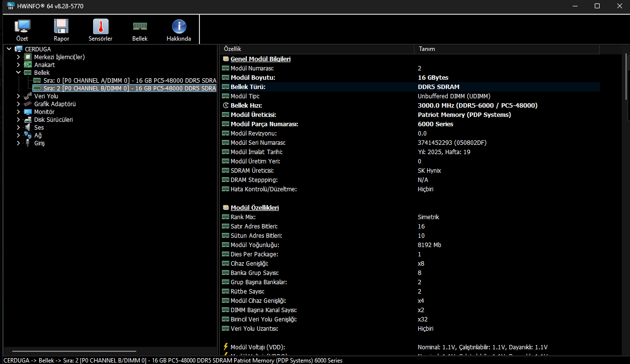Click the lightning icon beside Modül Voltajı (VDD)
The width and height of the screenshot is (630, 364).
coord(226,347)
